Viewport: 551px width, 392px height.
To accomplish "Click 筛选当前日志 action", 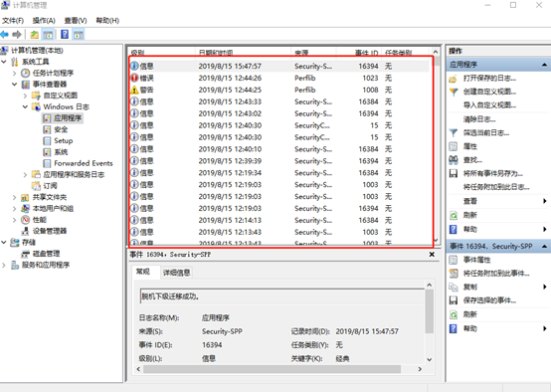I will pos(486,132).
